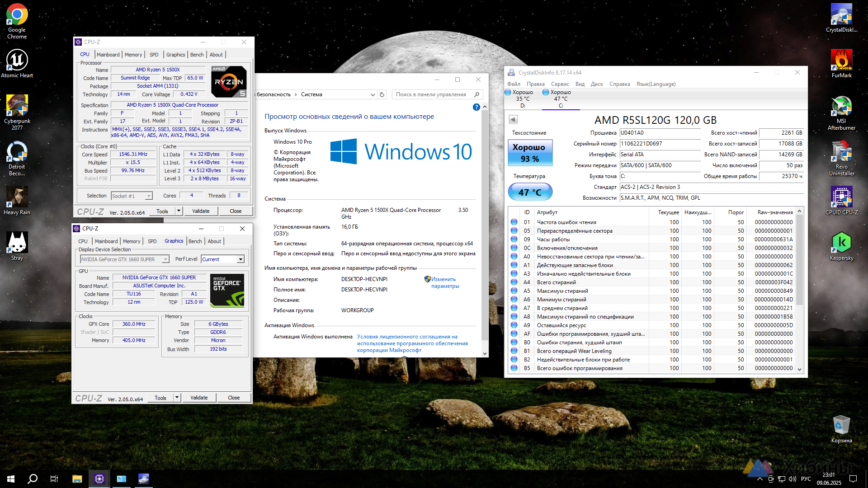Image resolution: width=868 pixels, height=488 pixels.
Task: Open Файл menu in CrystalDiskInfo
Action: tap(514, 84)
